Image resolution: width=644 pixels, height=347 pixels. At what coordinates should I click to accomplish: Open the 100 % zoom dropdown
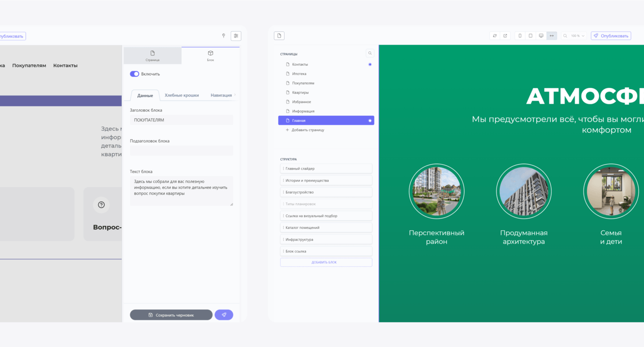(577, 36)
